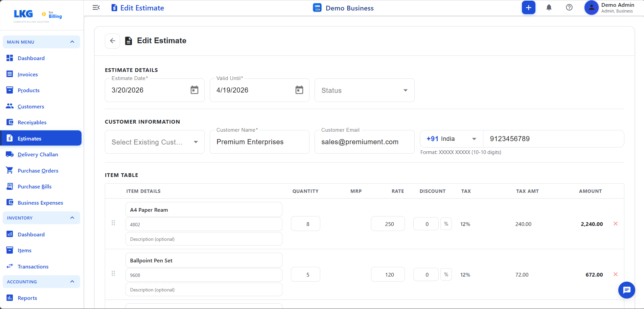Open the chat support bubble
Screen dimensions: 644x309
pos(626,290)
